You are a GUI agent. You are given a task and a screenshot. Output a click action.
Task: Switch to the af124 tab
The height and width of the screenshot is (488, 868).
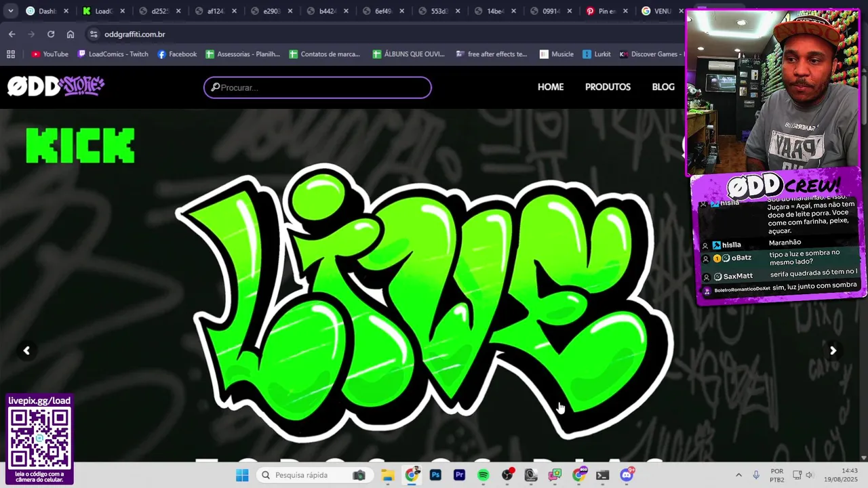210,11
